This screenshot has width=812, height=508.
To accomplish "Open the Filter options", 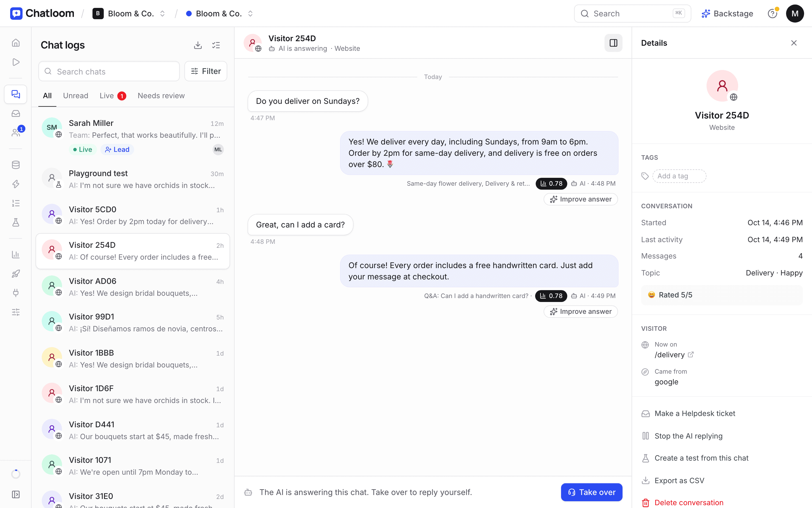I will [206, 71].
